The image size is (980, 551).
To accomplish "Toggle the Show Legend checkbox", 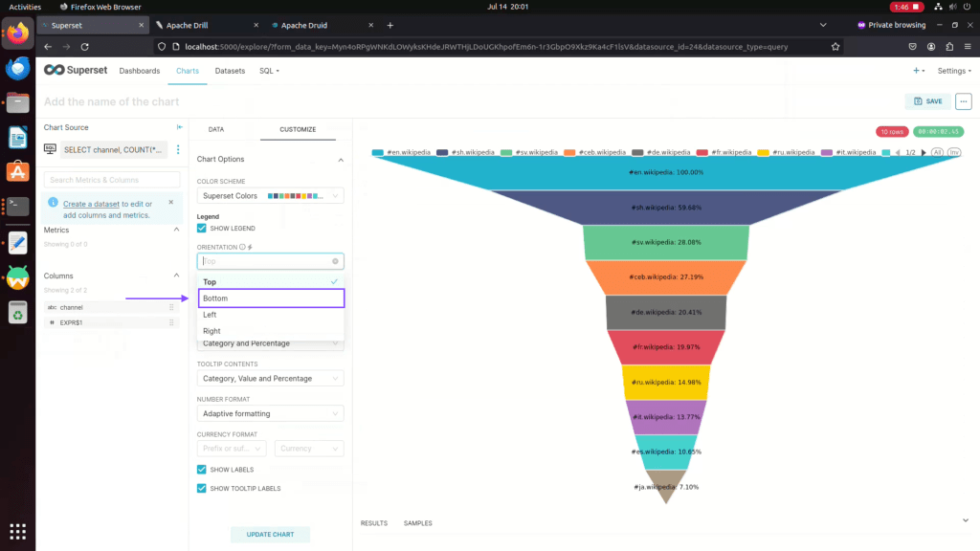I will click(x=202, y=229).
